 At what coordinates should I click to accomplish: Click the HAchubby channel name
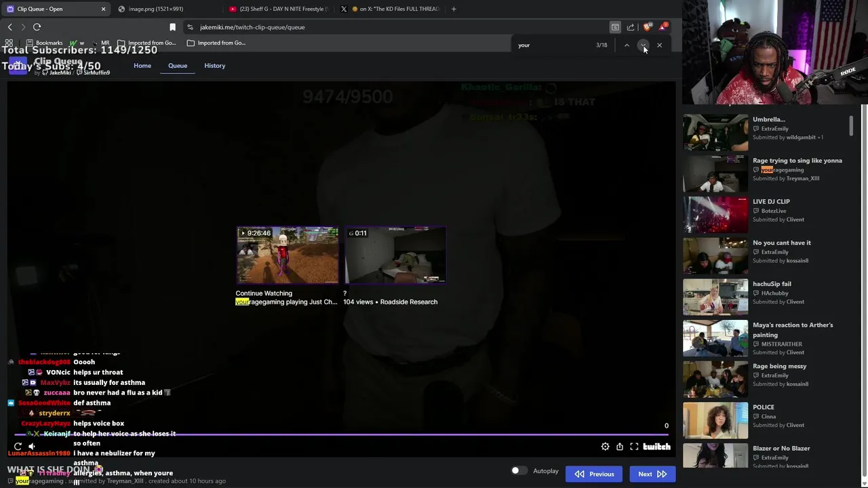pos(774,293)
